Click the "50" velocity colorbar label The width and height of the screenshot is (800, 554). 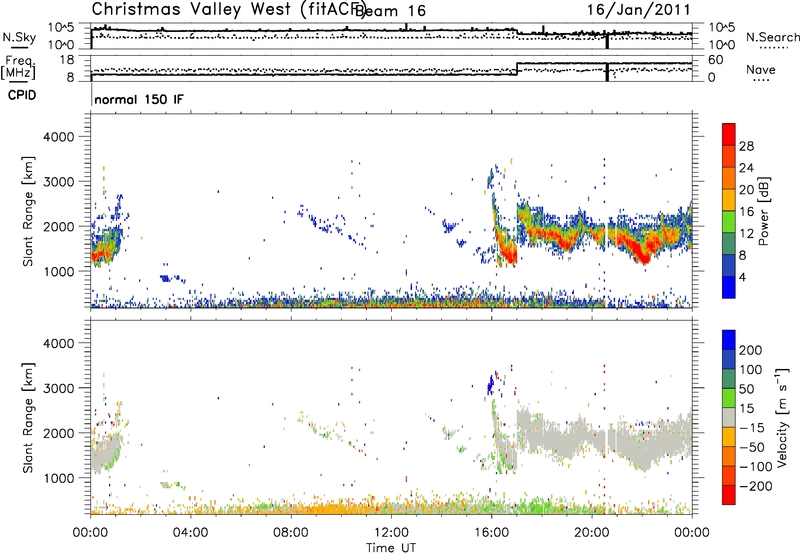(746, 389)
